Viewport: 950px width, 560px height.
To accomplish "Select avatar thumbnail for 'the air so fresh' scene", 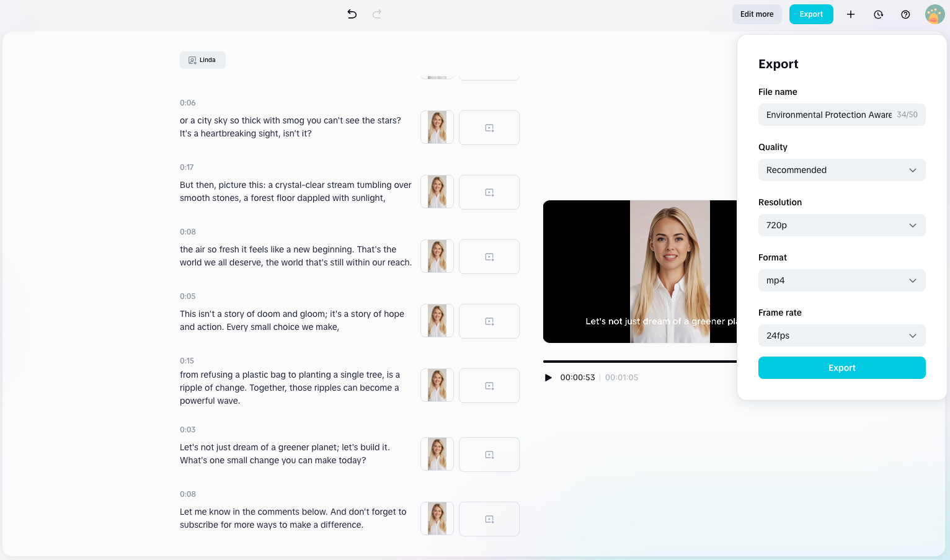I will [x=437, y=257].
